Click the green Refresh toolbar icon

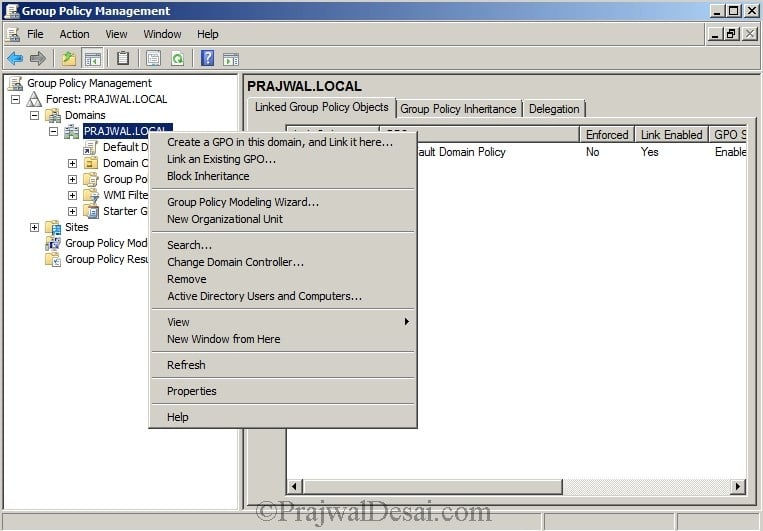click(178, 59)
